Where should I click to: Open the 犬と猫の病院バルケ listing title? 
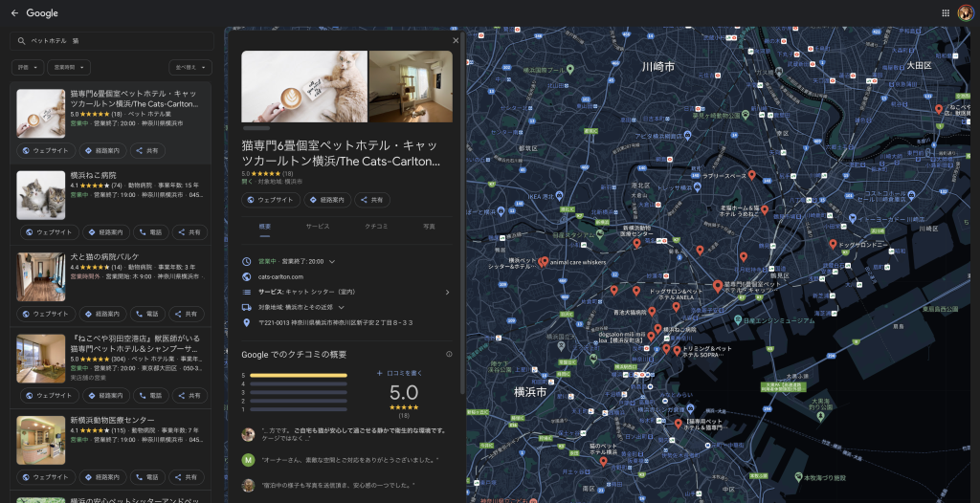tap(104, 257)
